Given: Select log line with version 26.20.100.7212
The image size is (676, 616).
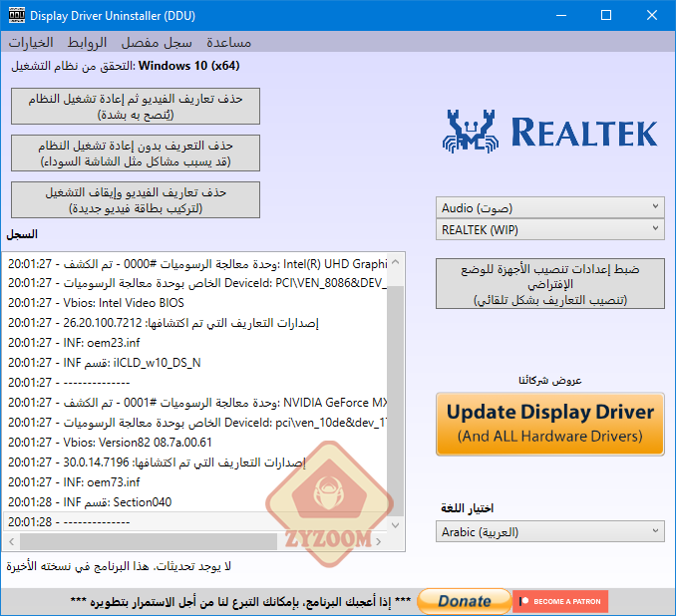Looking at the screenshot, I should 194,322.
